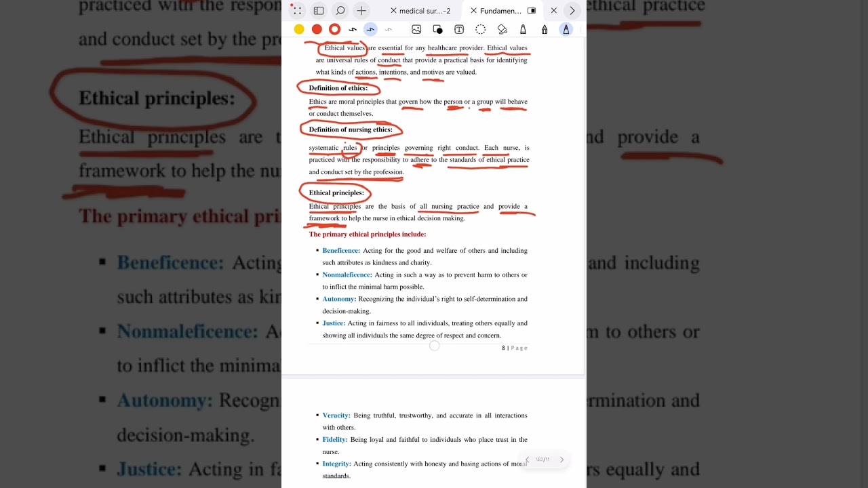
Task: Select the active red pencil tool
Action: click(566, 29)
